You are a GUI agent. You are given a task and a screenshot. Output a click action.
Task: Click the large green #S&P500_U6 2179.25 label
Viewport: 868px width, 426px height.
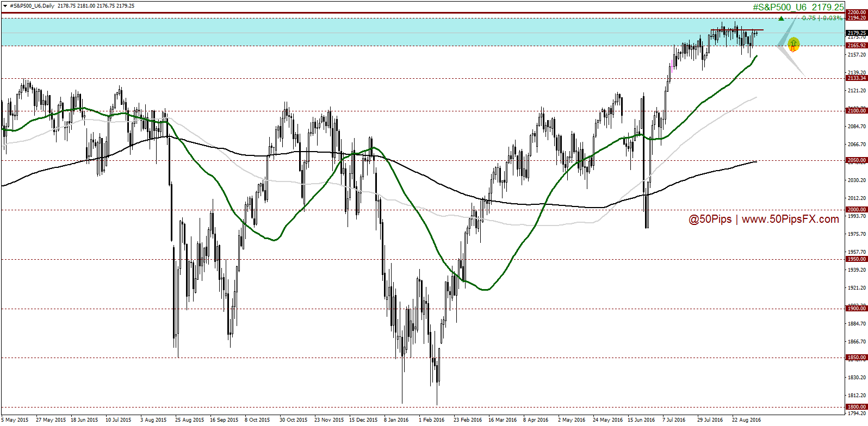[798, 7]
